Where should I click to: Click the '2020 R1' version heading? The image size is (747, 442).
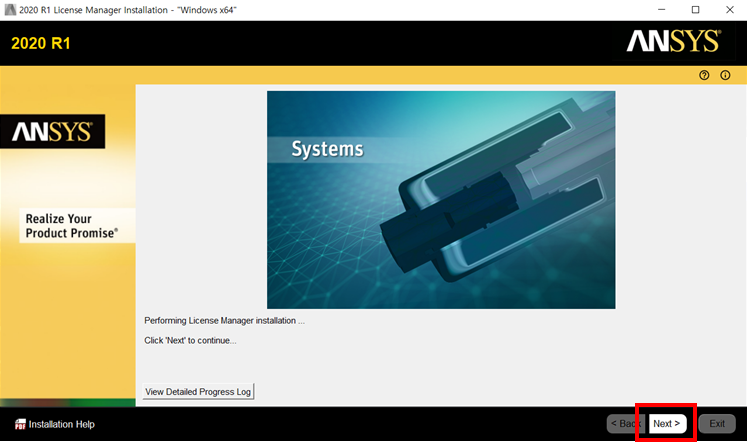tap(41, 43)
